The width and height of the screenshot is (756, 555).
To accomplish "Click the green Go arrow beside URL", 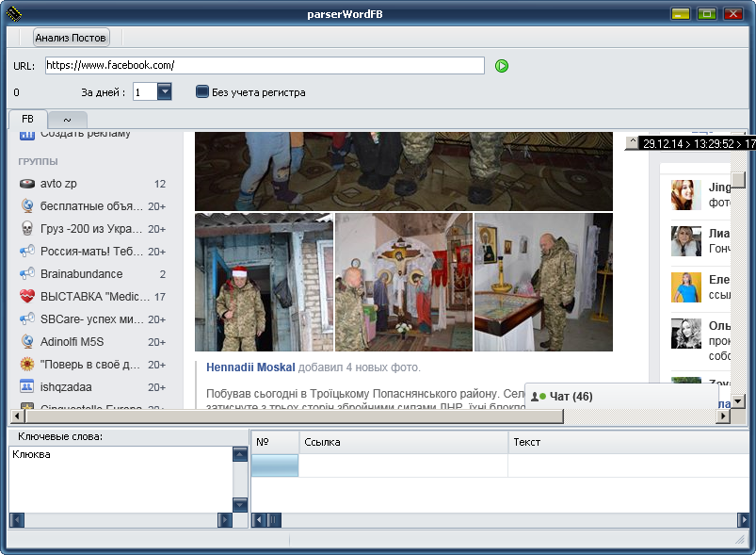I will 502,66.
